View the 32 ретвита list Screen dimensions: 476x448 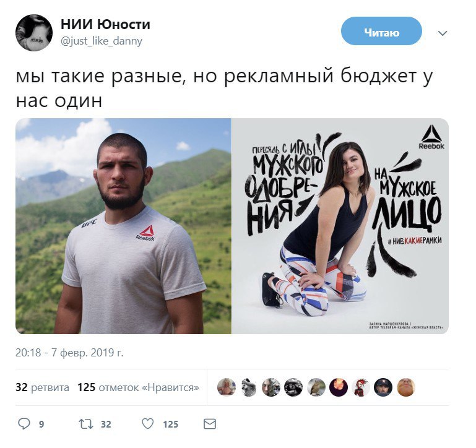42,387
